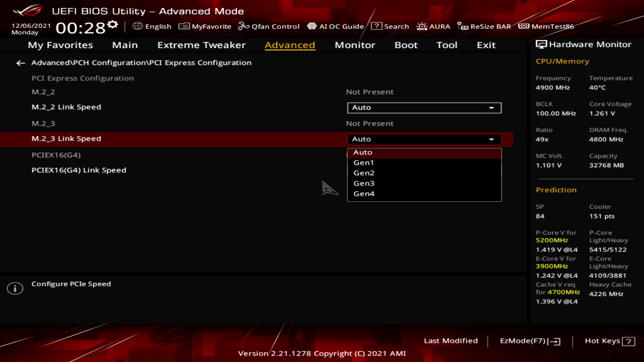Click the Search question-mark icon
Image resolution: width=644 pixels, height=362 pixels.
(x=376, y=26)
